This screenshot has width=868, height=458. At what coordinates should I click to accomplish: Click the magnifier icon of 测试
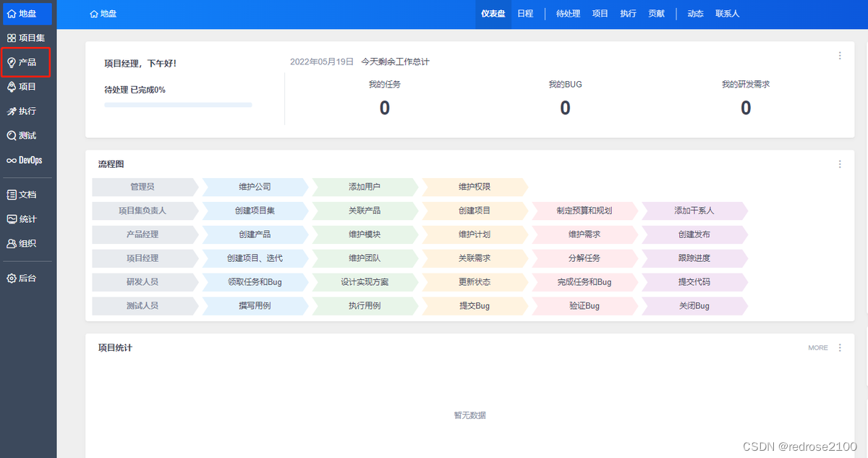pos(12,135)
